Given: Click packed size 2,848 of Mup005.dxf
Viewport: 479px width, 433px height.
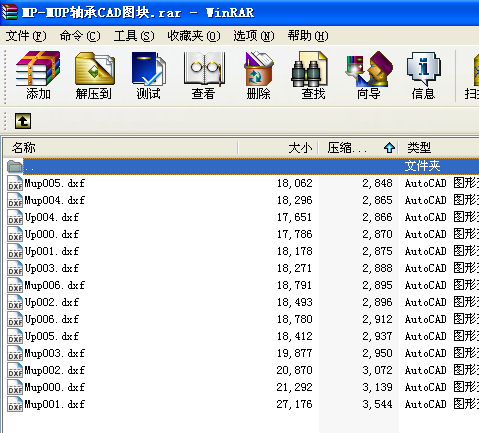Looking at the screenshot, I should click(x=377, y=183).
